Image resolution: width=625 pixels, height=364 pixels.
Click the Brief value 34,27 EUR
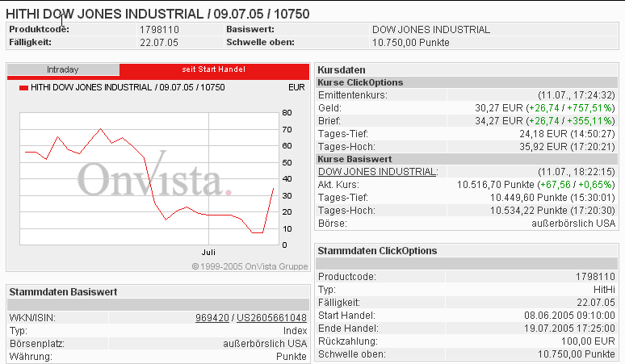click(499, 121)
